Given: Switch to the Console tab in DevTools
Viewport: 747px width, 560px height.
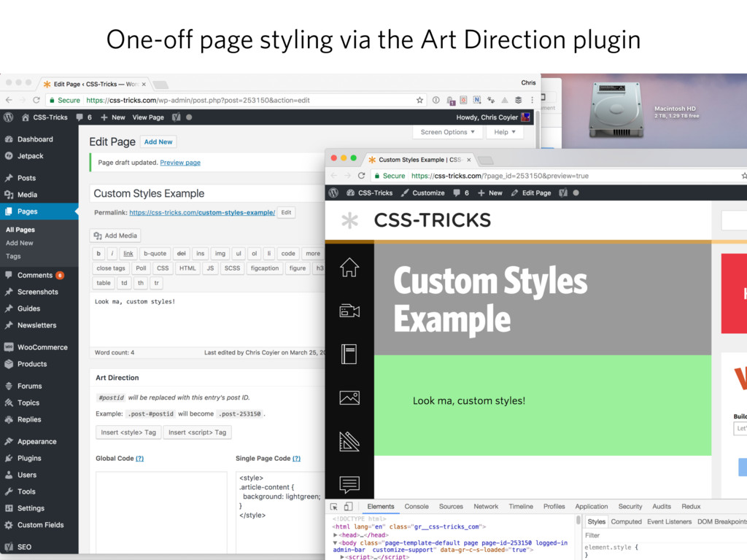Looking at the screenshot, I should point(417,507).
